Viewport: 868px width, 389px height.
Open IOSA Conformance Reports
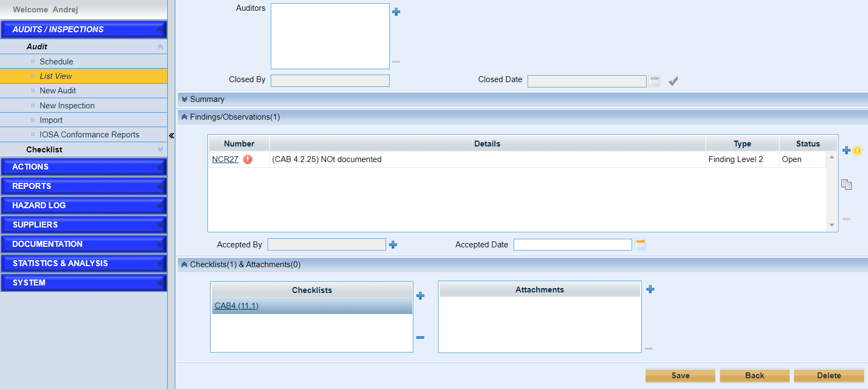[84, 135]
